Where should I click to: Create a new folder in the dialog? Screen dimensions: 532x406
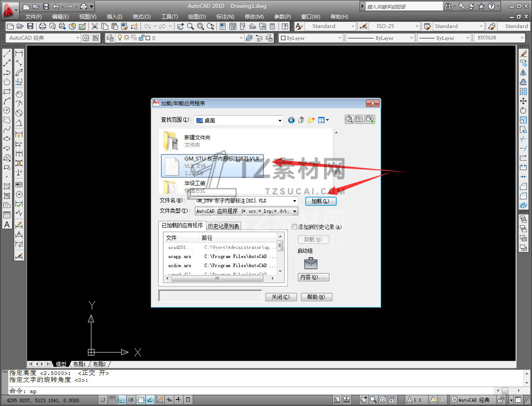click(x=311, y=120)
